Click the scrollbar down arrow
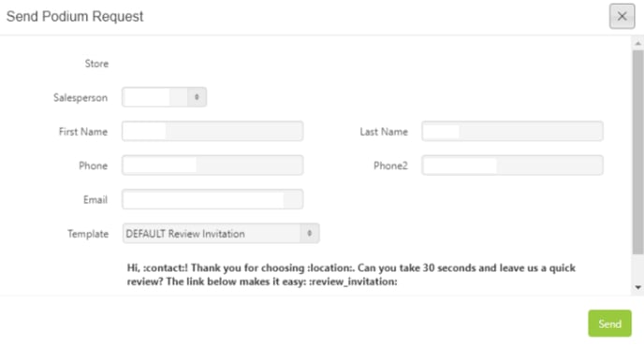The height and width of the screenshot is (345, 644). (x=637, y=288)
